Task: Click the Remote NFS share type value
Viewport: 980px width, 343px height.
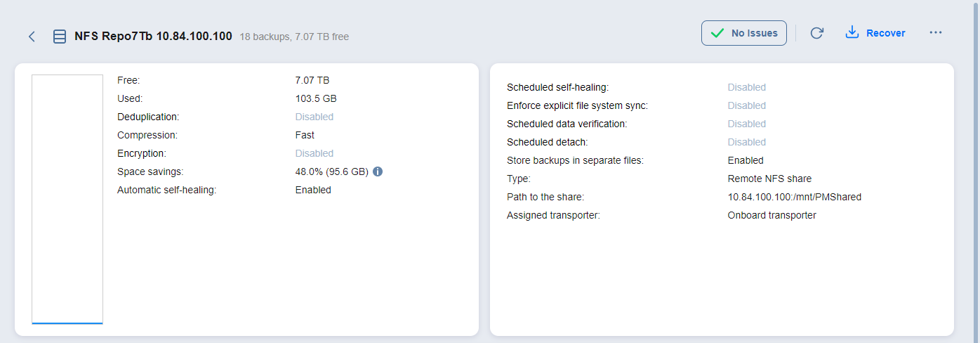Action: click(769, 179)
